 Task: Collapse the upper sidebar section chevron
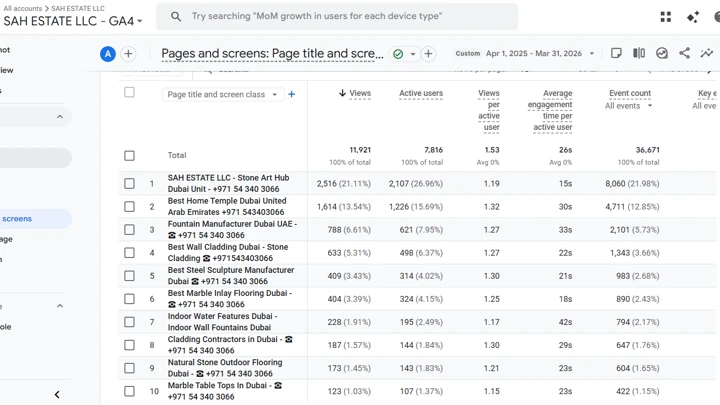(60, 117)
